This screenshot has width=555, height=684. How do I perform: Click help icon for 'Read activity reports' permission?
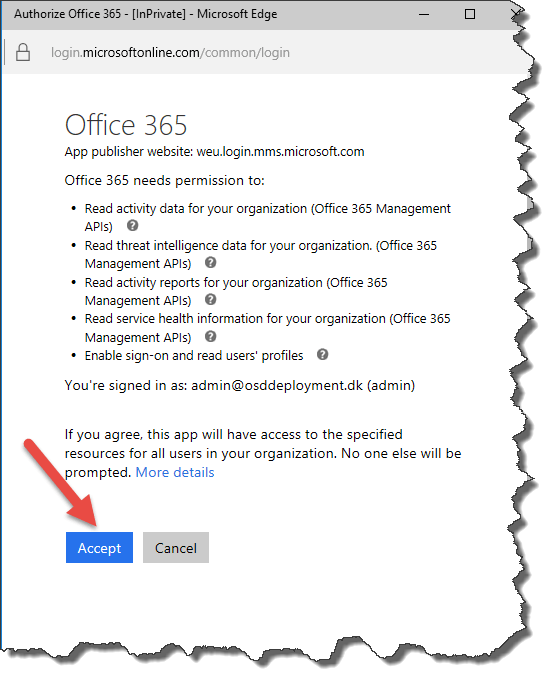(x=210, y=300)
